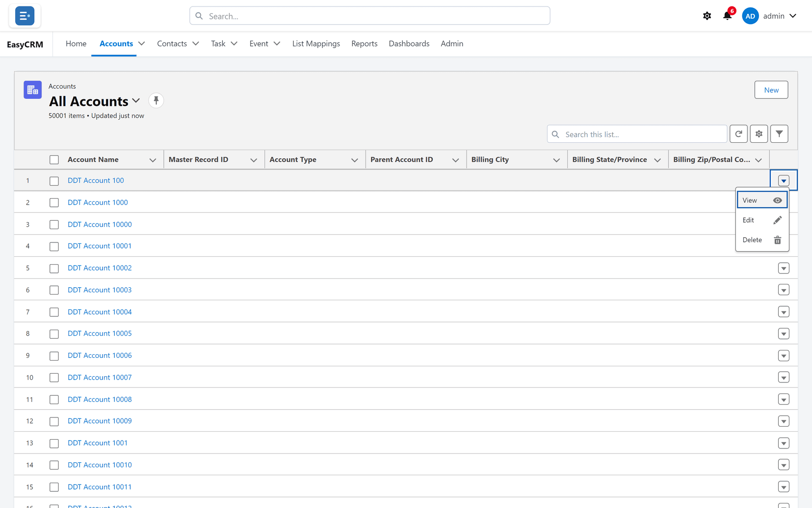Open Account Name column menu chevron
Viewport: 812px width, 508px height.
point(153,160)
